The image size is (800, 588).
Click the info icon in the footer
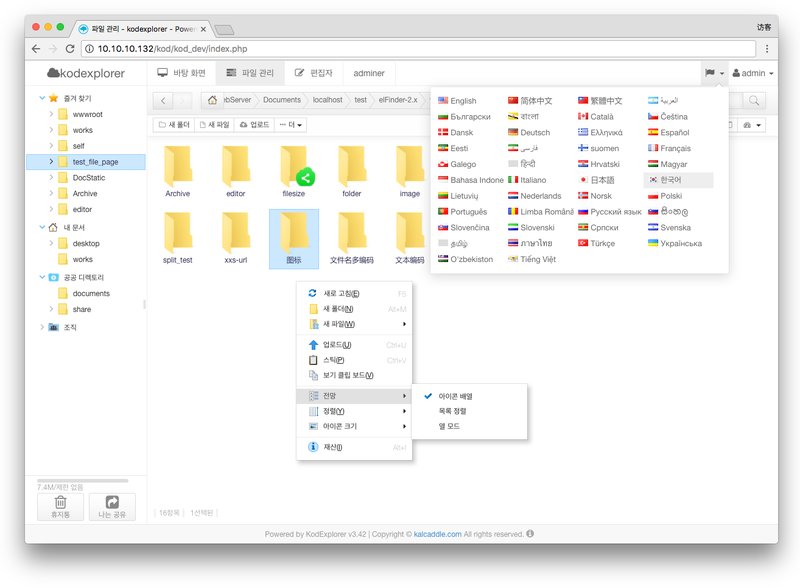click(x=529, y=534)
